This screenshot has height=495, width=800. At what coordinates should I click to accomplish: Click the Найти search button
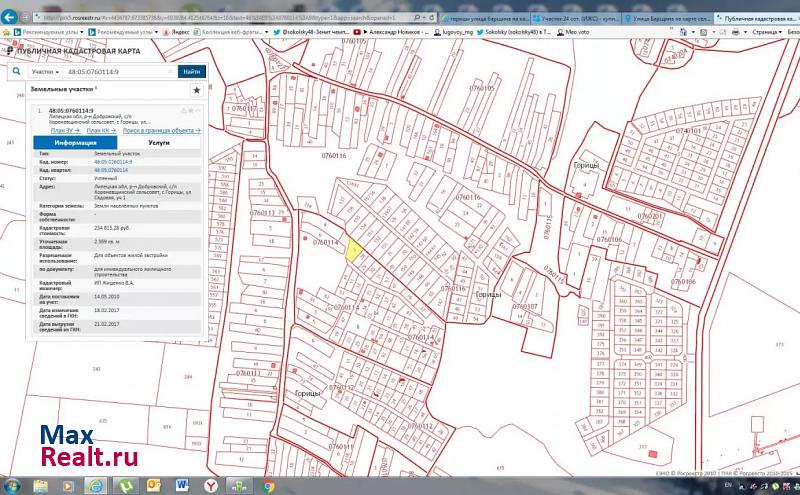coord(191,72)
